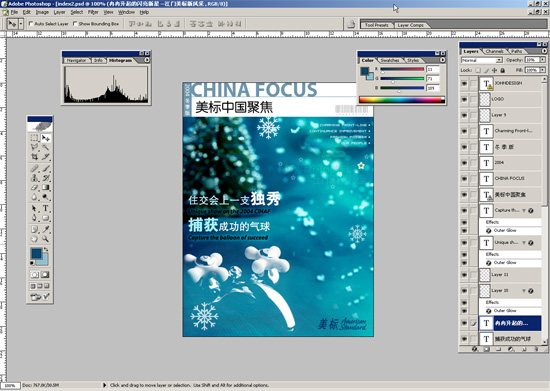Open the blend mode Normal dropdown
Screen dimensions: 550x391
(482, 60)
